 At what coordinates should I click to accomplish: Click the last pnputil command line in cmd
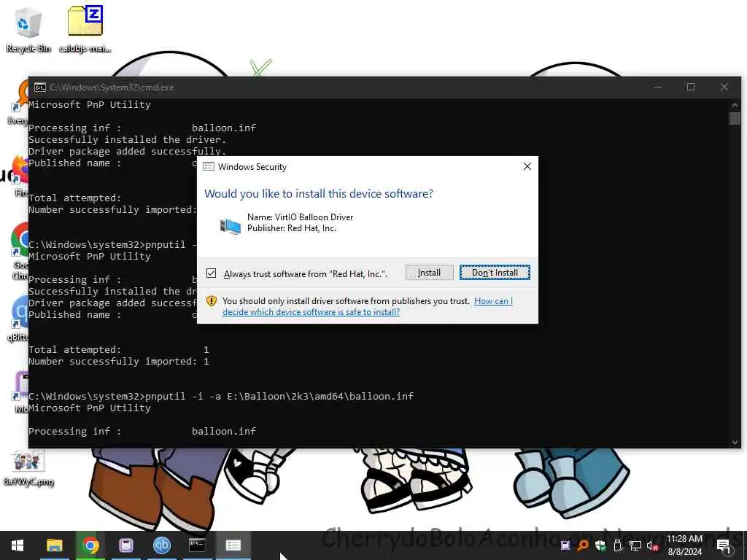click(221, 396)
